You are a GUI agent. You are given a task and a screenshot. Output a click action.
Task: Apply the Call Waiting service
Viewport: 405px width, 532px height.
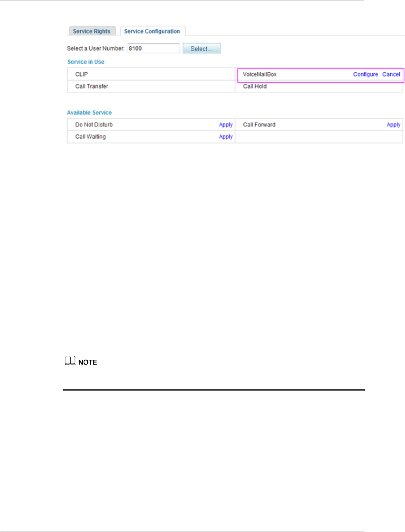point(226,137)
